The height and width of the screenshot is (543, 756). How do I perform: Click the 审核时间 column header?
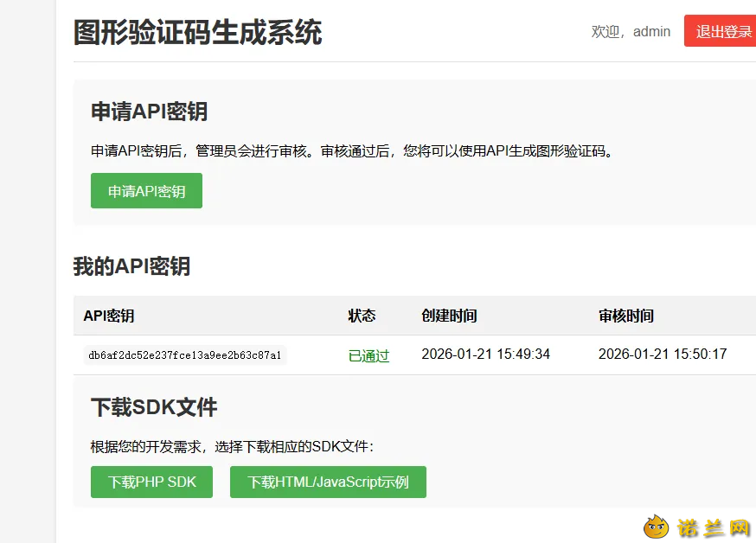(626, 316)
